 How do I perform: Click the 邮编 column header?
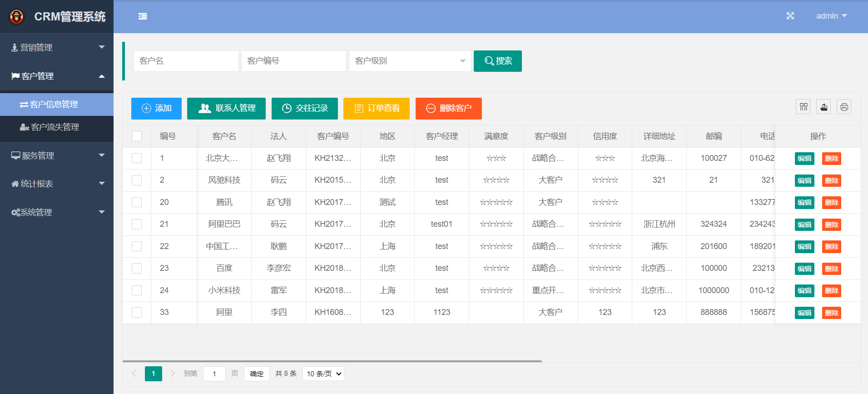714,136
